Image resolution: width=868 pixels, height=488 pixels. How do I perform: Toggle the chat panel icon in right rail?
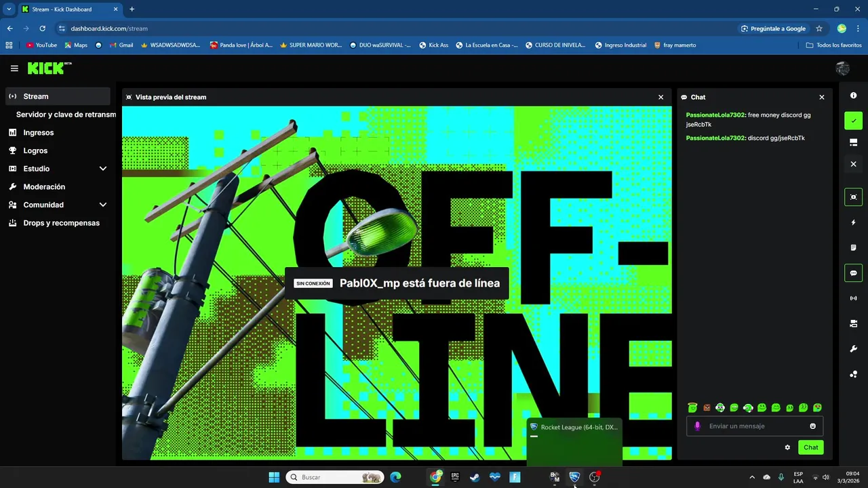(x=853, y=273)
